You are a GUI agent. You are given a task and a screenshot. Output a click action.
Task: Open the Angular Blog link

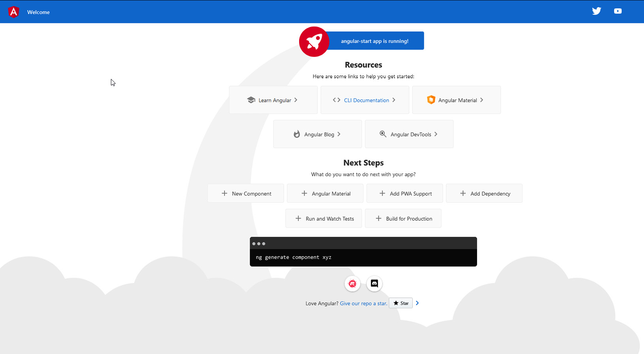[x=318, y=134]
